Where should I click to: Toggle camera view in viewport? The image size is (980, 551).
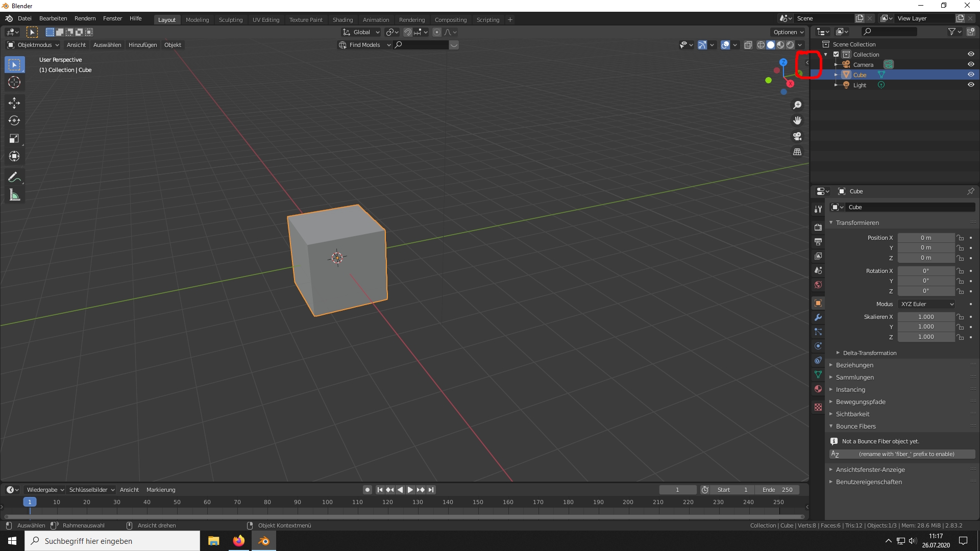point(797,136)
